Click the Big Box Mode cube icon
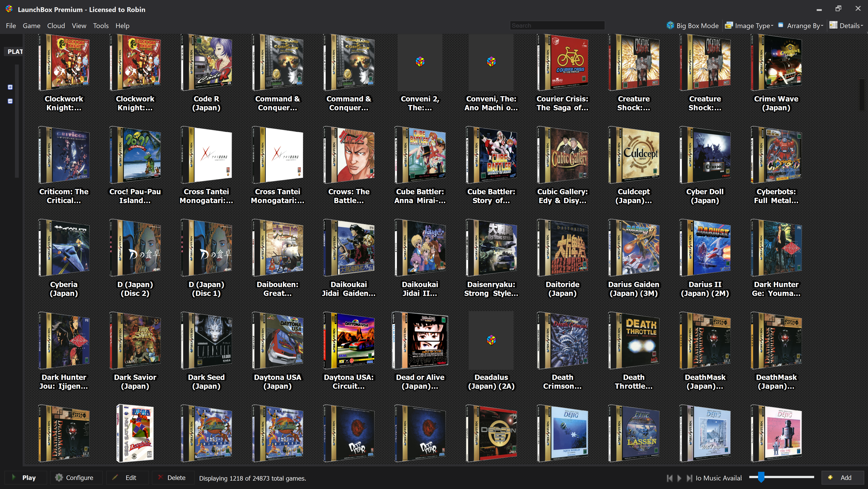Viewport: 868px width, 489px height. 670,25
